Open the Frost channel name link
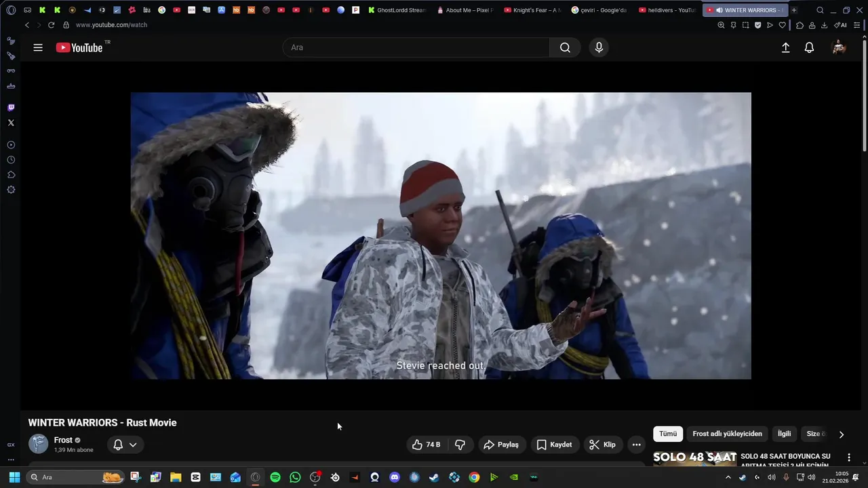 63,440
